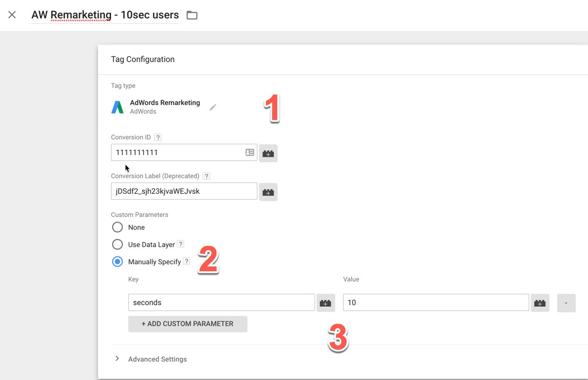Insert variable for the Value field
The image size is (588, 380).
(540, 303)
